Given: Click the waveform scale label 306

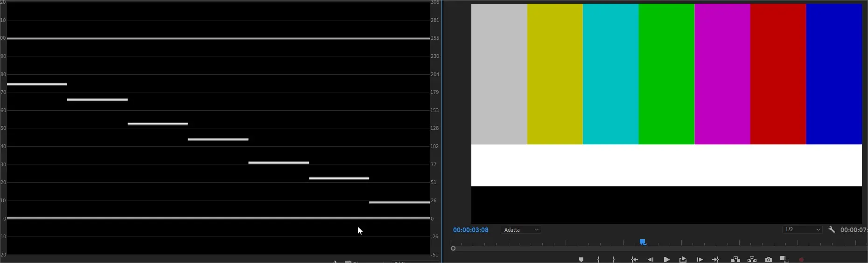Looking at the screenshot, I should coord(434,2).
